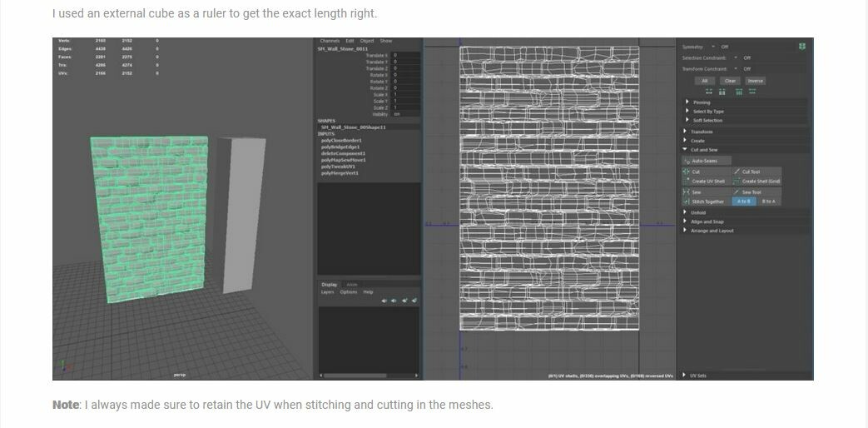Image resolution: width=868 pixels, height=428 pixels.
Task: Click Create Shell (Grid)
Action: [x=756, y=181]
